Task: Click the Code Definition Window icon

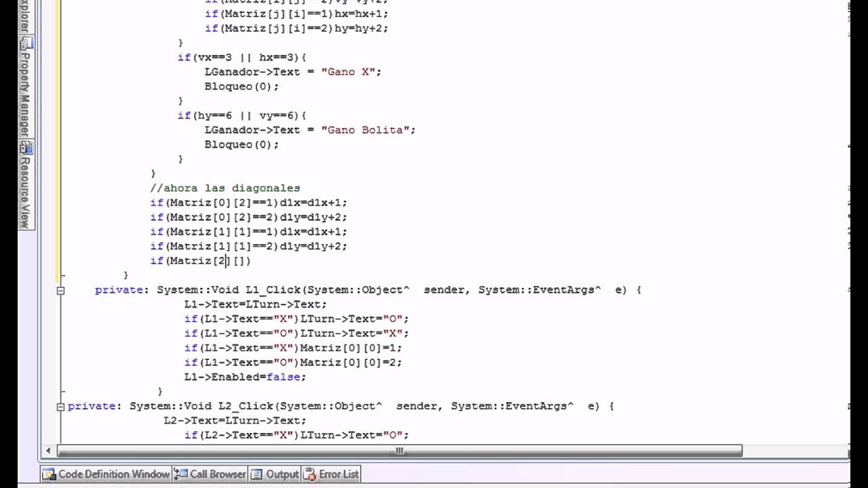Action: [x=49, y=474]
